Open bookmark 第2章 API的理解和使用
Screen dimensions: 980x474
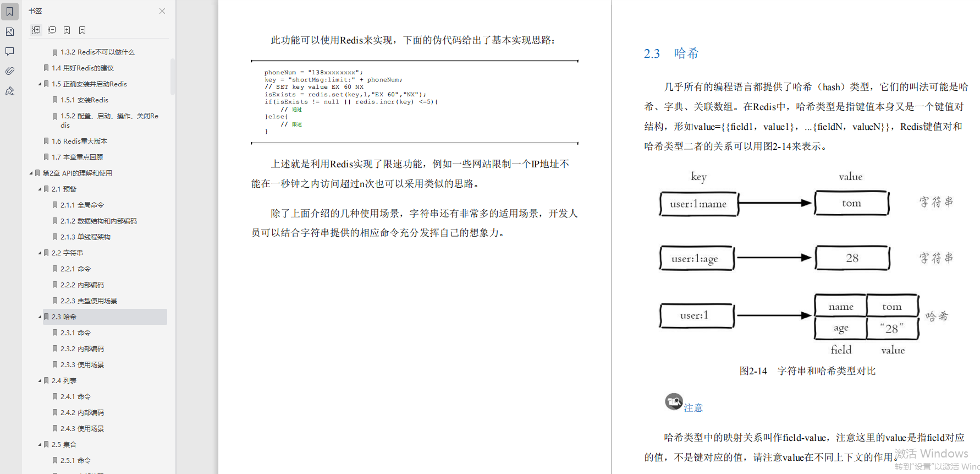[77, 173]
